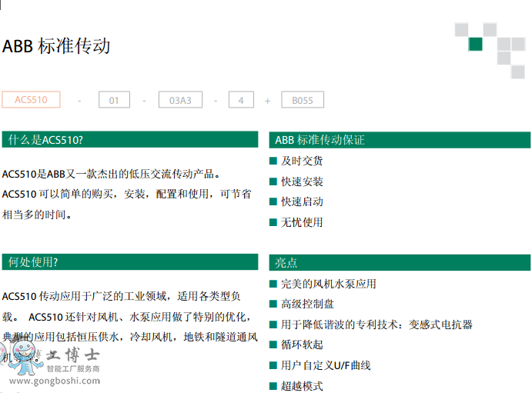The width and height of the screenshot is (532, 396).
Task: Click the 变感式电抗器 patent technology bullet
Action: point(371,324)
